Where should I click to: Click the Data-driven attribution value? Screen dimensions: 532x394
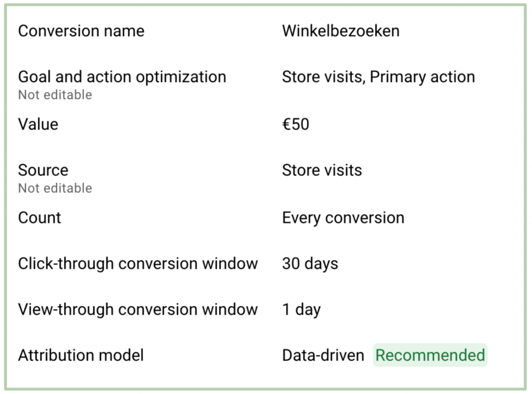tap(323, 356)
